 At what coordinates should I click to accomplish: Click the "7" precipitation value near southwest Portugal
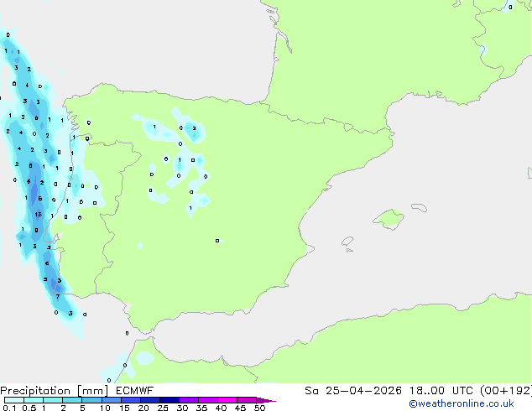[57, 296]
